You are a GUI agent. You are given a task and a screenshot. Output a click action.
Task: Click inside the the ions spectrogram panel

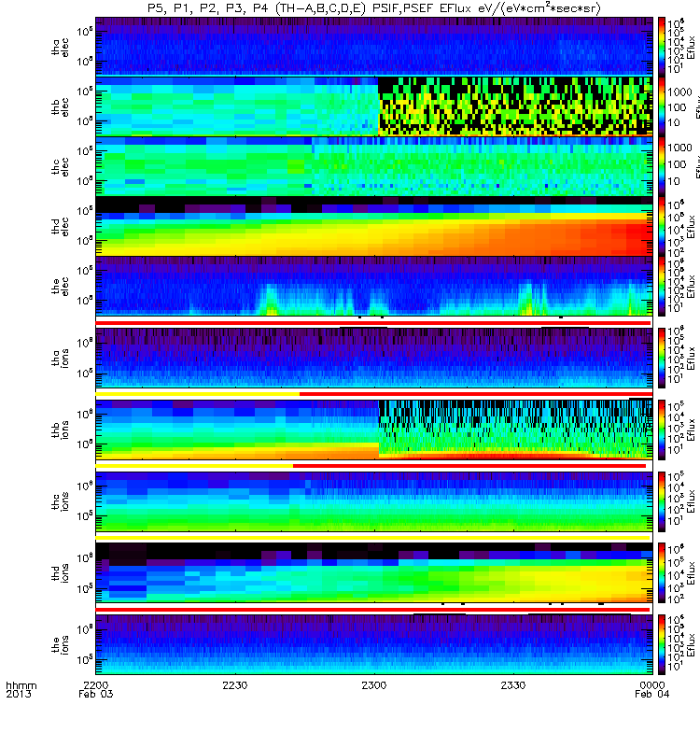click(374, 644)
